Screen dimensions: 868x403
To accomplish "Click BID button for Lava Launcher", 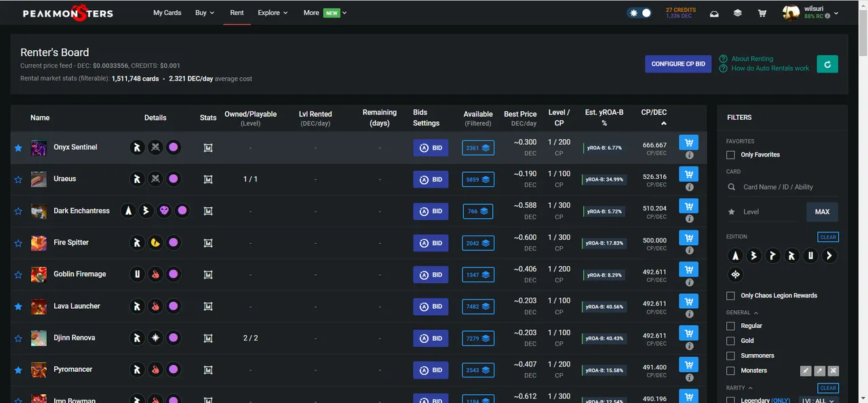I will 431,307.
